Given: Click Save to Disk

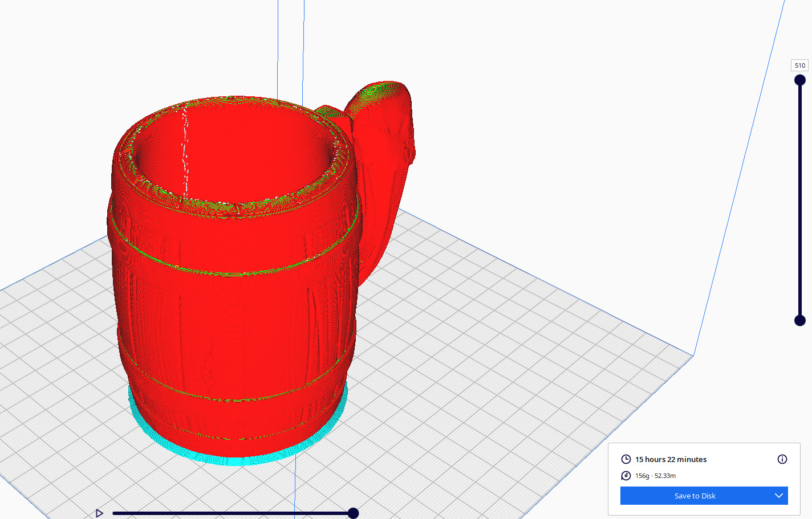Looking at the screenshot, I should pos(695,495).
